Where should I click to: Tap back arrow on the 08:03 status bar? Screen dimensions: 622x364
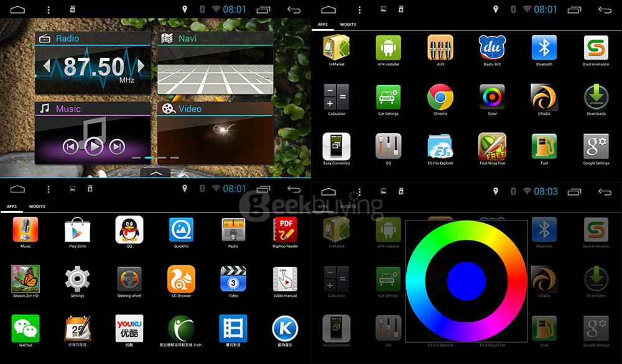[x=605, y=192]
